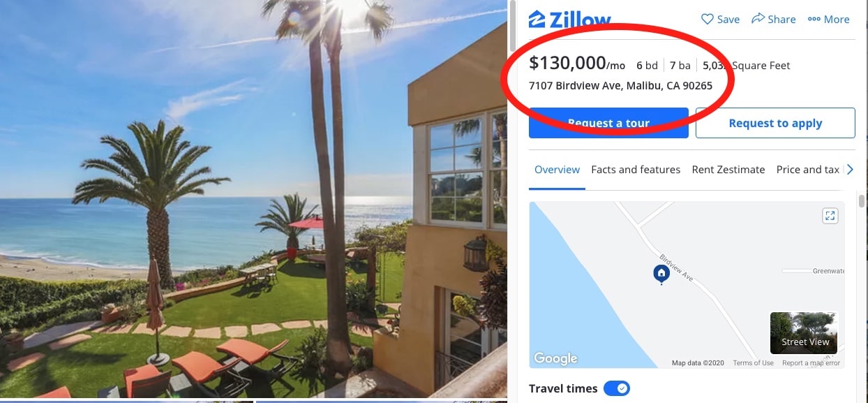The height and width of the screenshot is (403, 868).
Task: Click Request a tour button
Action: (608, 123)
